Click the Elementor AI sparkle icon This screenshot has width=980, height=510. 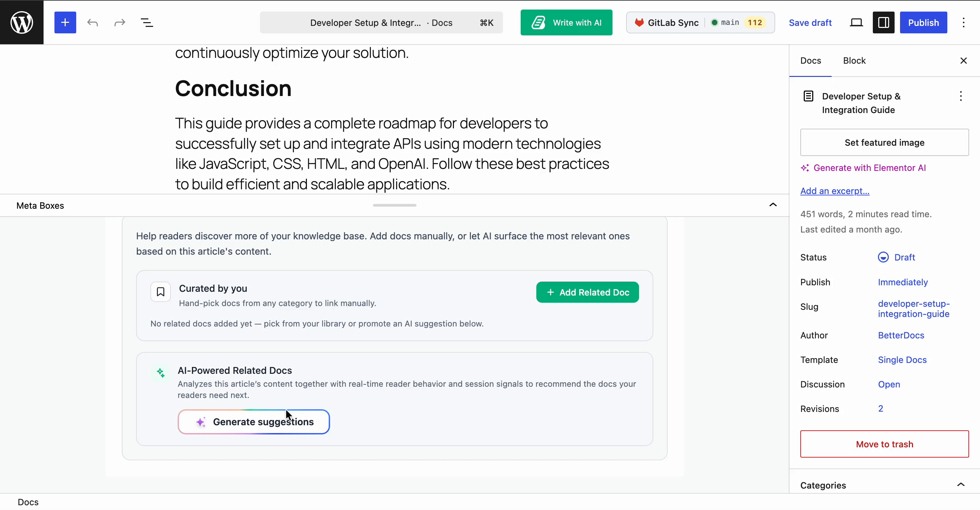click(805, 168)
